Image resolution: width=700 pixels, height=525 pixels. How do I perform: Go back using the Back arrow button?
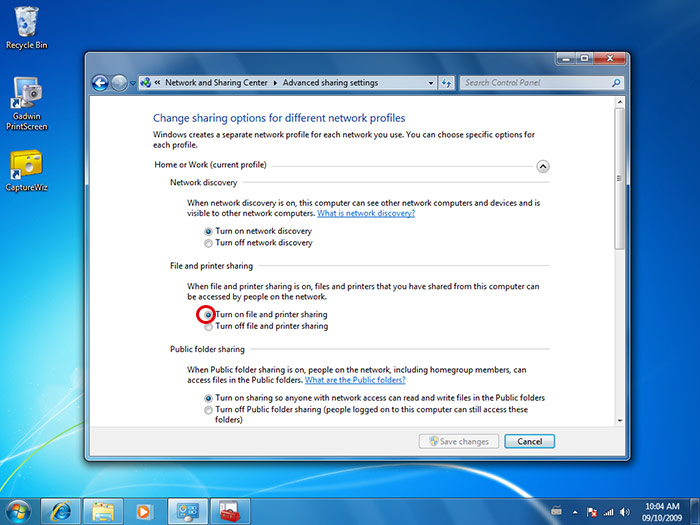click(100, 83)
